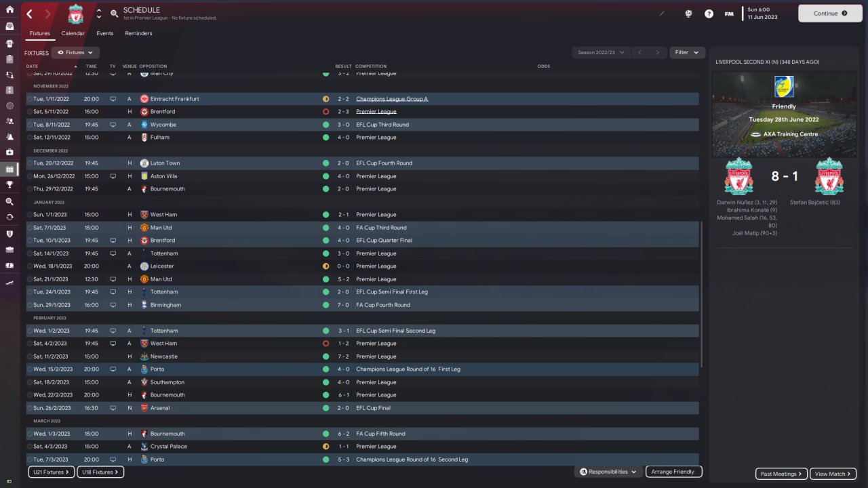Select the circle before Sat, 5/11/2022 Brentford

pos(29,112)
